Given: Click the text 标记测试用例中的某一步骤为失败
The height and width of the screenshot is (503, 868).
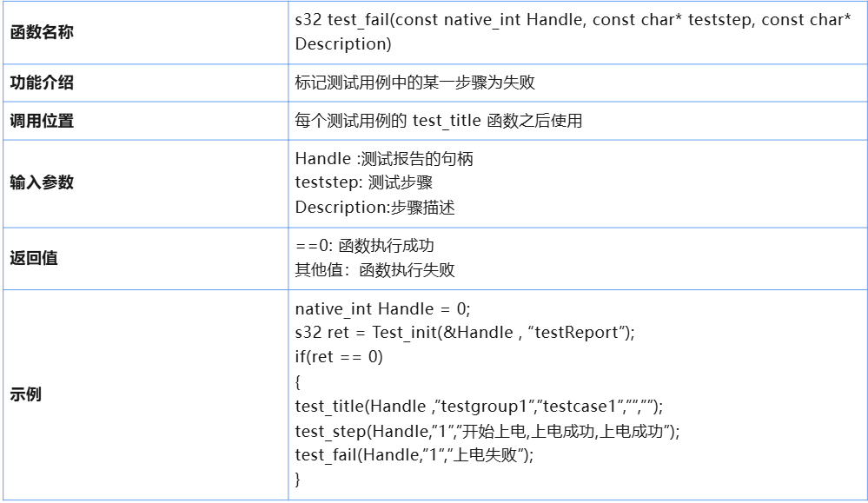Looking at the screenshot, I should pyautogui.click(x=415, y=83).
